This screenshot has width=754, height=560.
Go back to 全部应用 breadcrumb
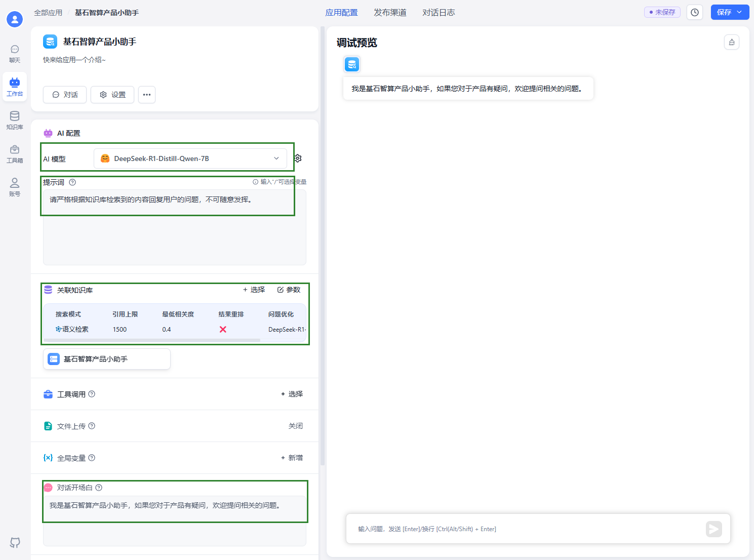coord(48,13)
